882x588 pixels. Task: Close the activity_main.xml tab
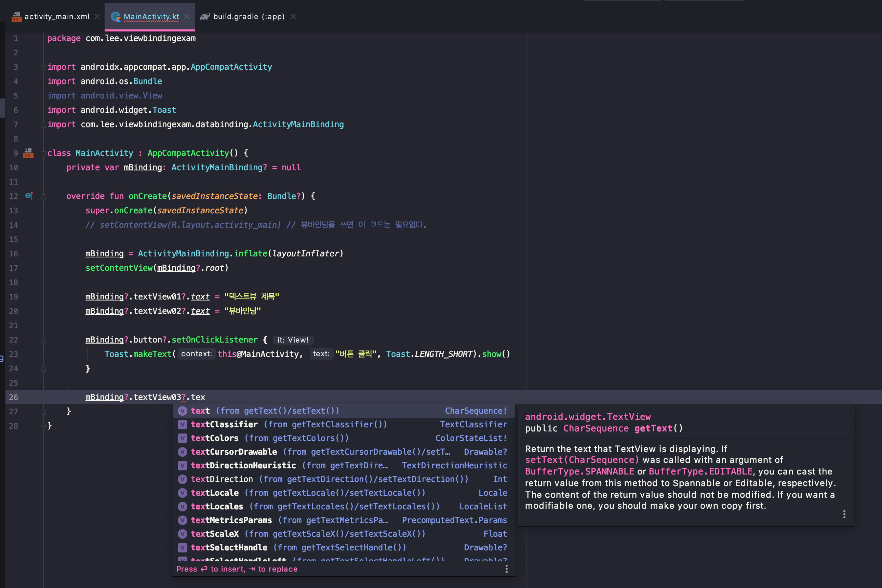tap(97, 16)
